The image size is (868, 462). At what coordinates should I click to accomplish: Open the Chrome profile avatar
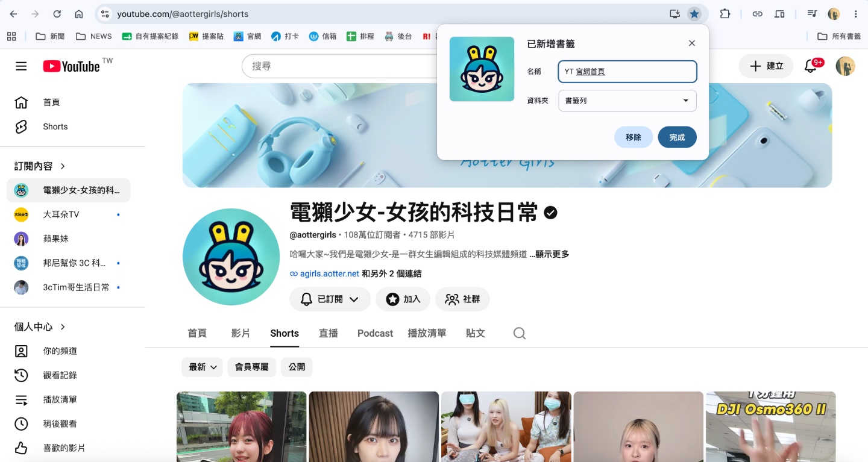(x=834, y=14)
